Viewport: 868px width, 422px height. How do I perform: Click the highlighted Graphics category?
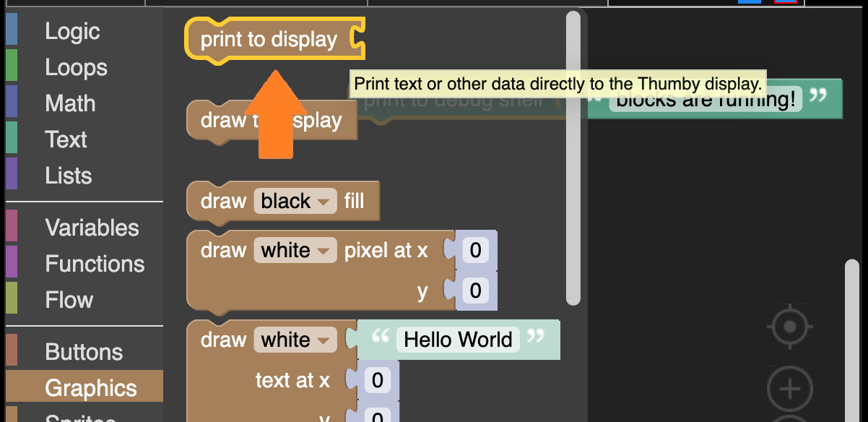click(90, 388)
